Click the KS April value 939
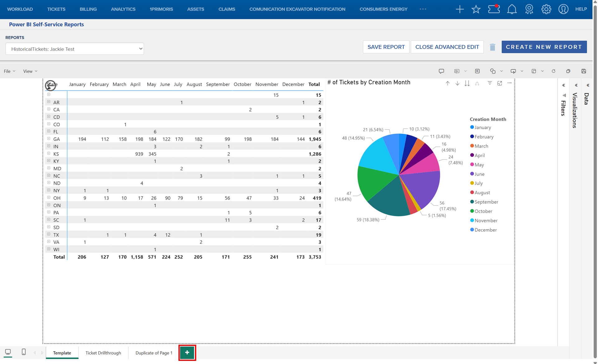The height and width of the screenshot is (364, 598). click(139, 154)
